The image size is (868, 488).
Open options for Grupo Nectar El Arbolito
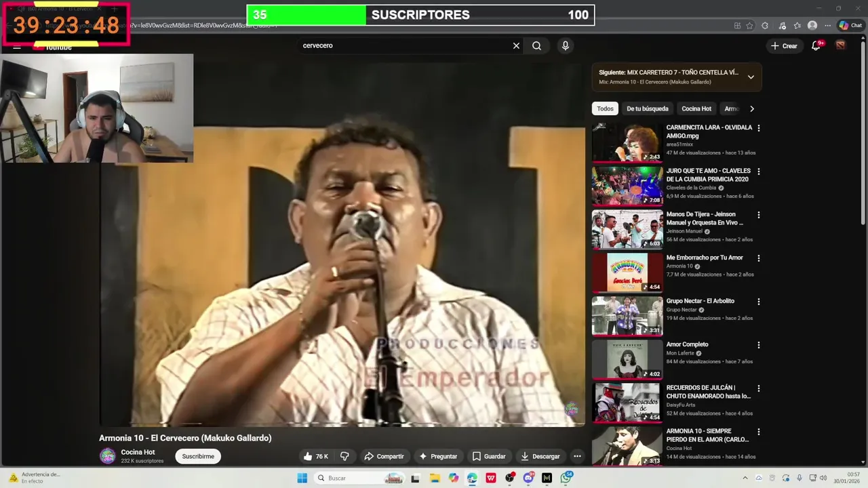pos(758,302)
